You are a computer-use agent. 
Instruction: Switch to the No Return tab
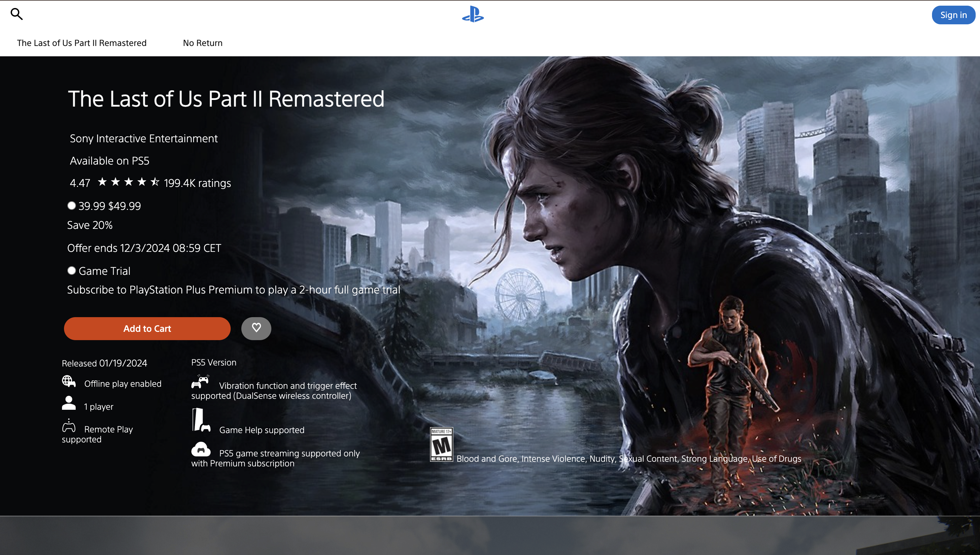click(x=202, y=43)
